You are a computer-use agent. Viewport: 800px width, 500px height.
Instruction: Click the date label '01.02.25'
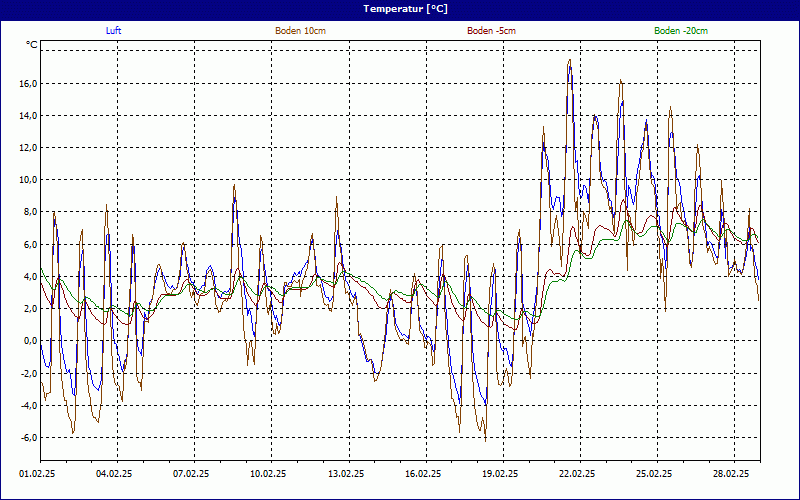tap(37, 474)
